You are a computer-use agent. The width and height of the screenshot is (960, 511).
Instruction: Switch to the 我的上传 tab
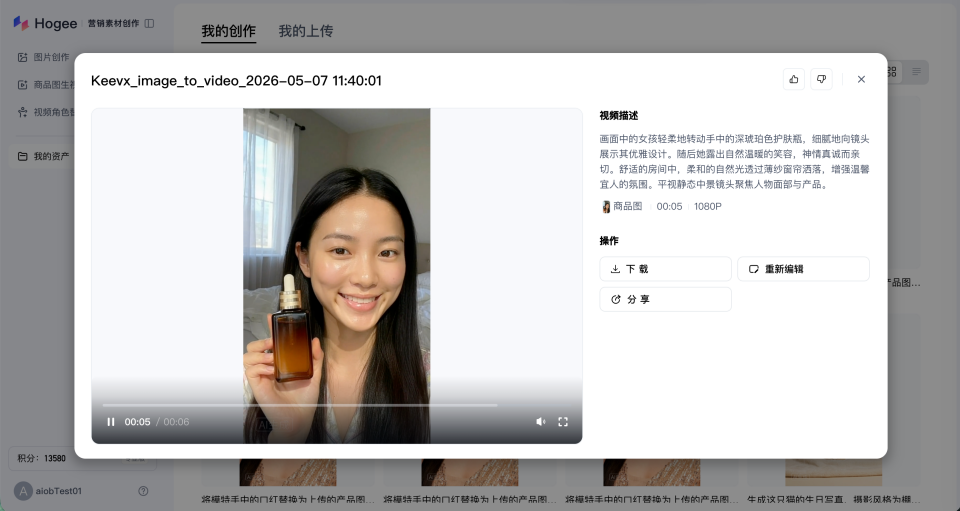306,31
